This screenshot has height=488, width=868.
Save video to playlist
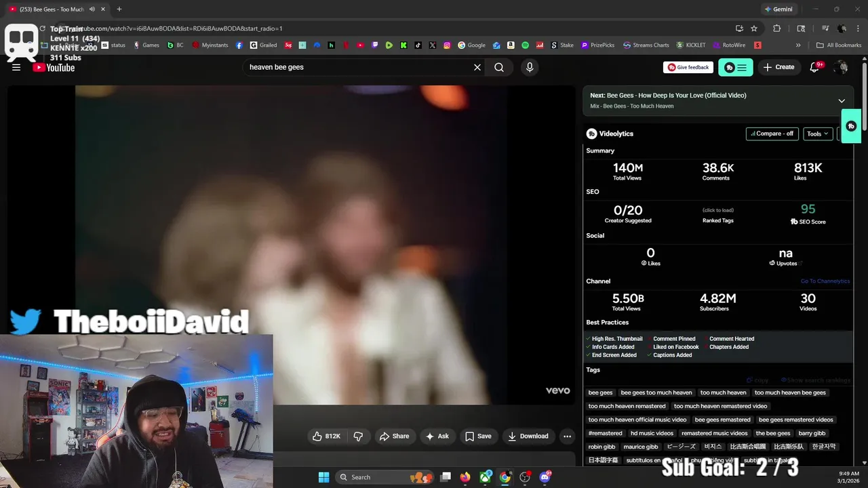[478, 436]
